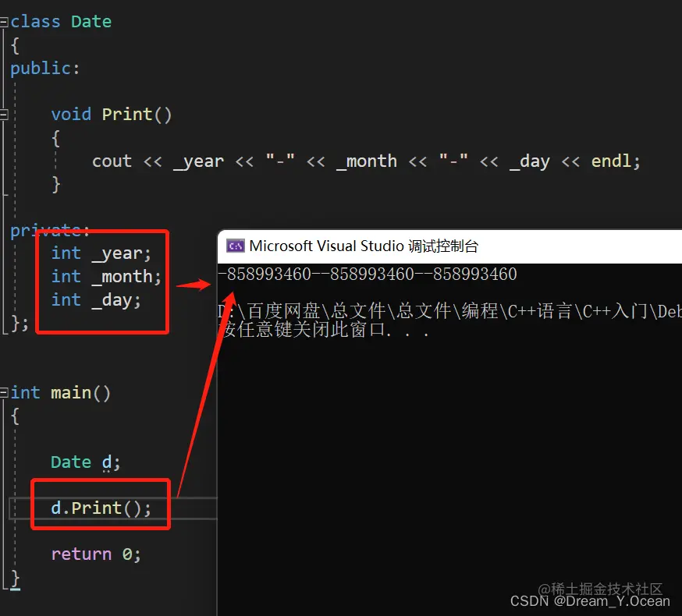Screen dimensions: 682x616
Task: Click the private: access specifier
Action: click(50, 231)
